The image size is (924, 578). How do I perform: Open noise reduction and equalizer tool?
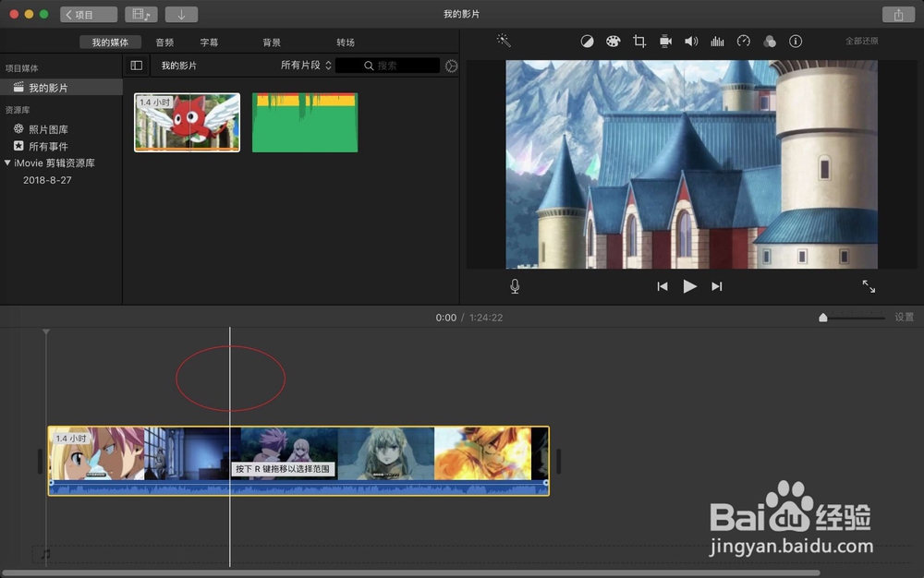[717, 42]
